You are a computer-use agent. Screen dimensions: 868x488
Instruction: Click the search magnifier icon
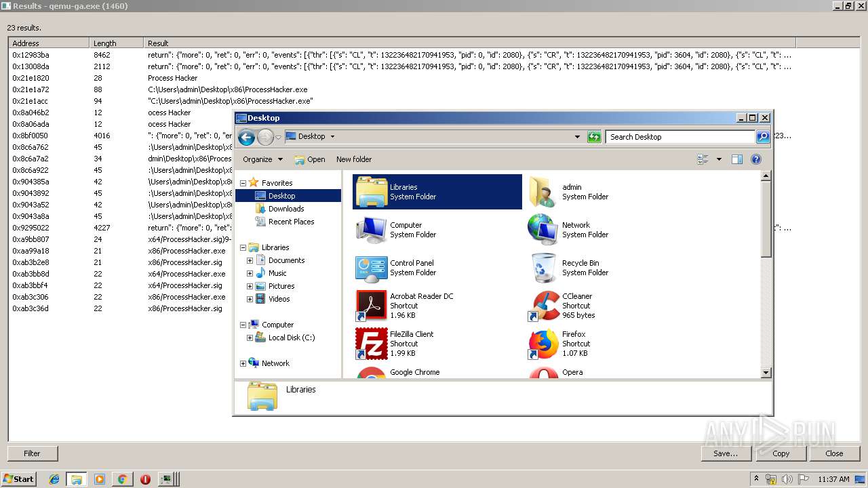tap(763, 137)
